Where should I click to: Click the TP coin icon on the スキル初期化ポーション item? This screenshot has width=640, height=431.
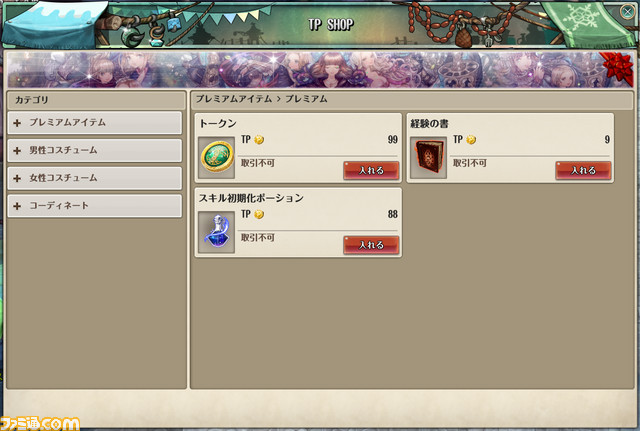pos(259,215)
